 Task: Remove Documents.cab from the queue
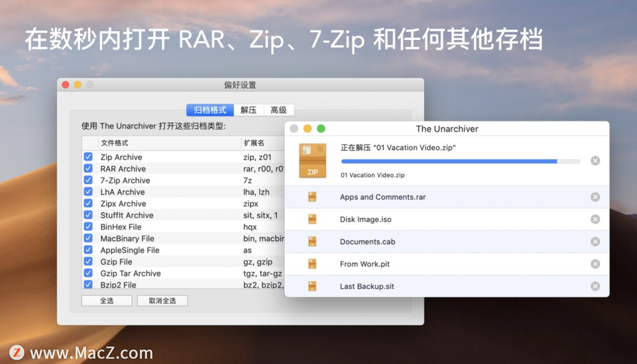click(x=595, y=242)
